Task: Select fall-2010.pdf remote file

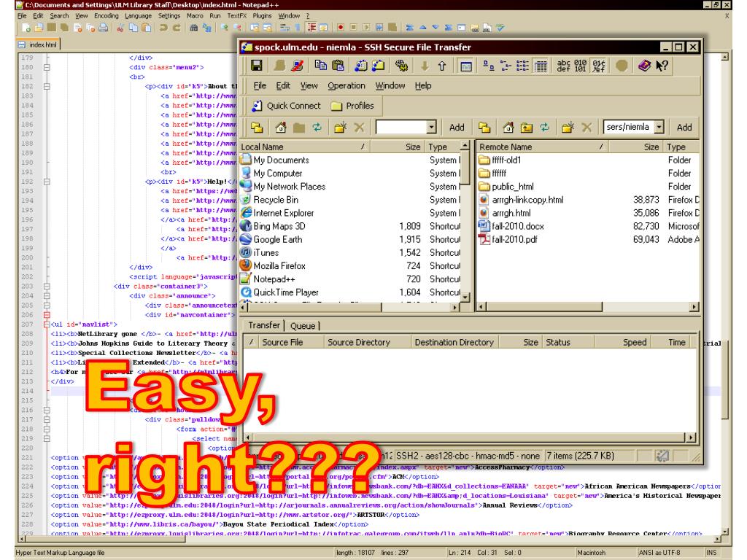Action: 514,239
